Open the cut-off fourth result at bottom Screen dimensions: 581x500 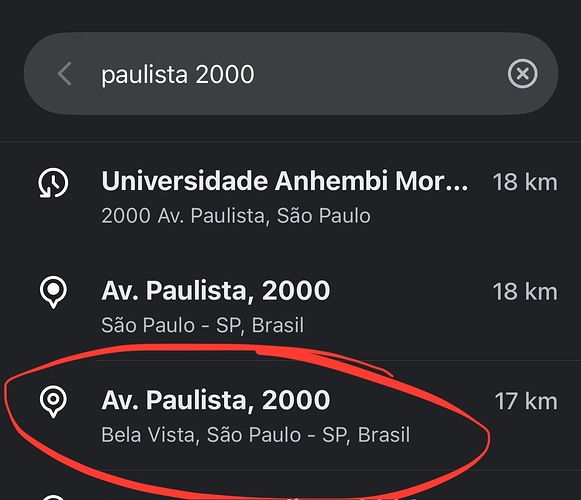[290, 486]
